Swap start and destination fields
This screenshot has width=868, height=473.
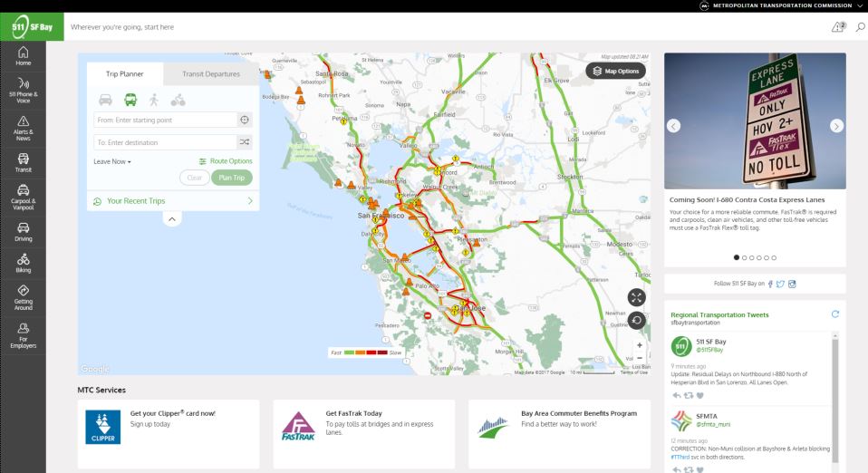pyautogui.click(x=244, y=142)
